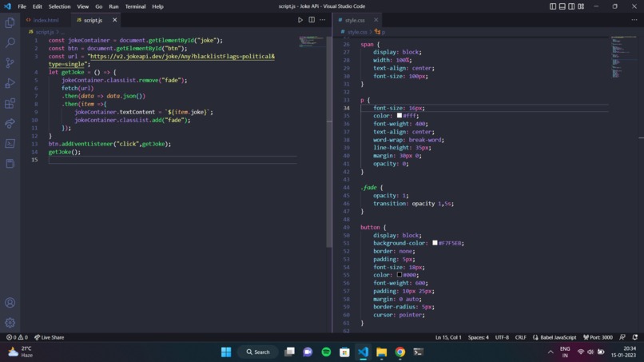Close the style.css tab
The width and height of the screenshot is (644, 362).
pyautogui.click(x=376, y=20)
